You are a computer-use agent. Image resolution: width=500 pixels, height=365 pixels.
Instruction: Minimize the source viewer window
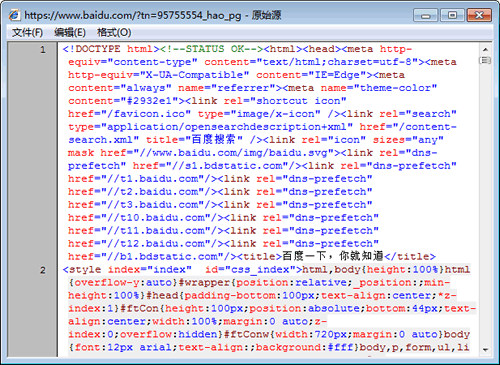[426, 15]
